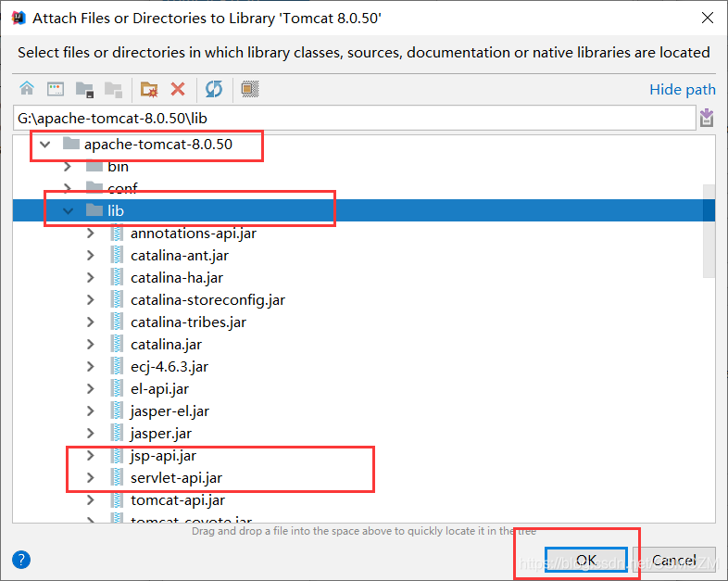This screenshot has width=728, height=581.
Task: Create a new folder with toolbar icon
Action: [x=149, y=89]
